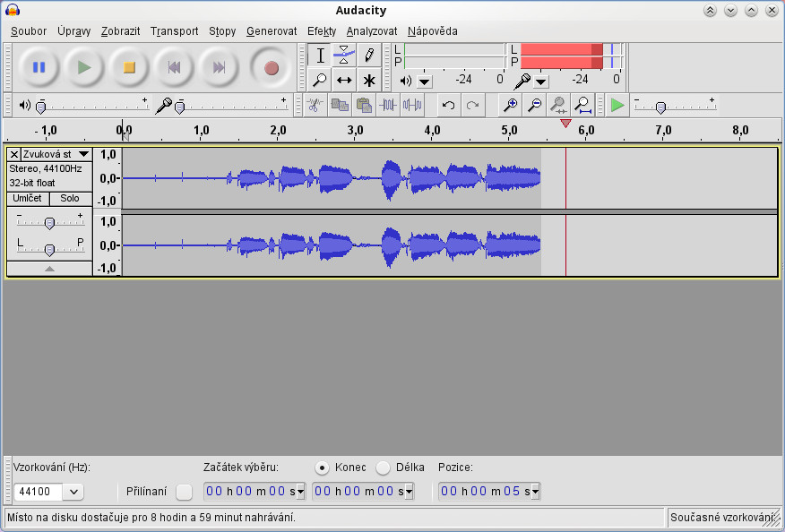This screenshot has width=785, height=532.
Task: Click the input level recording meter
Action: (x=571, y=56)
